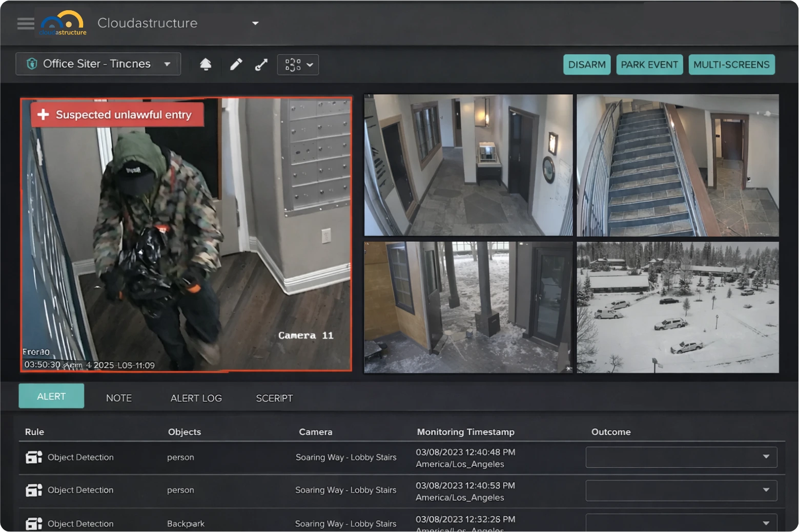The width and height of the screenshot is (799, 532).
Task: Click the Object Detection icon in Backpark row
Action: point(34,523)
